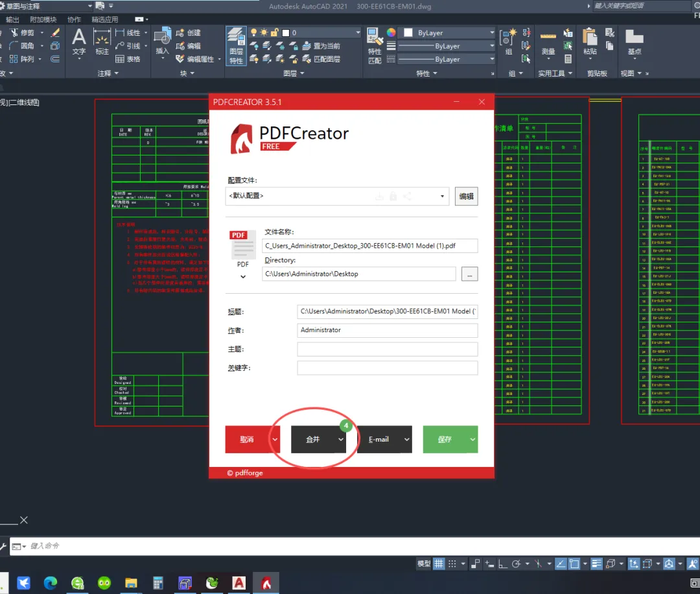Select the 阵列 array tool
The image size is (700, 594).
click(21, 59)
